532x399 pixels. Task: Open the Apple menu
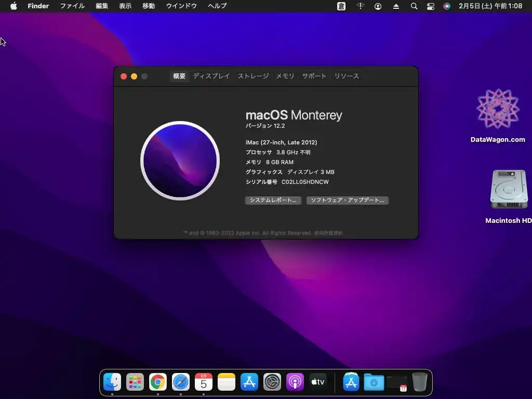point(14,6)
